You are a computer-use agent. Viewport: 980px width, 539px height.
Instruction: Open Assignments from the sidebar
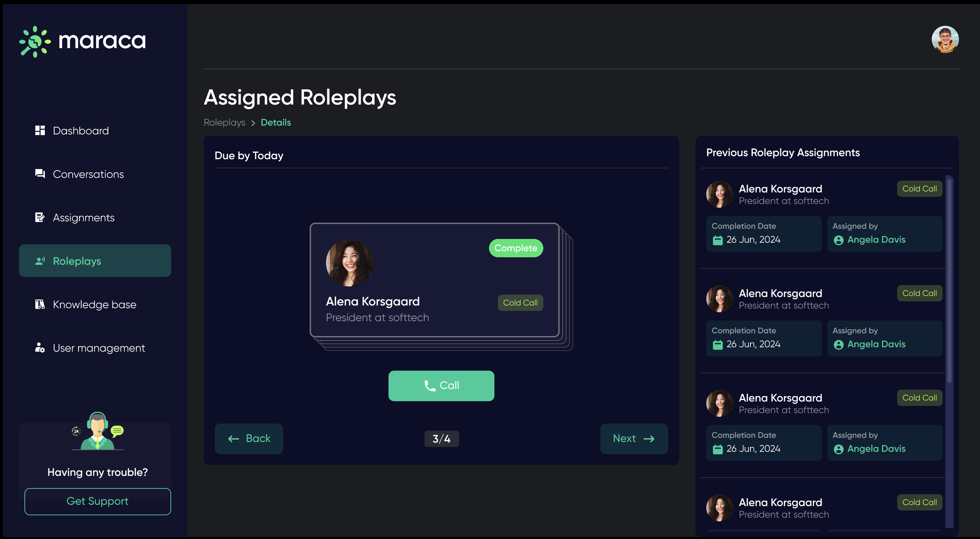point(95,217)
